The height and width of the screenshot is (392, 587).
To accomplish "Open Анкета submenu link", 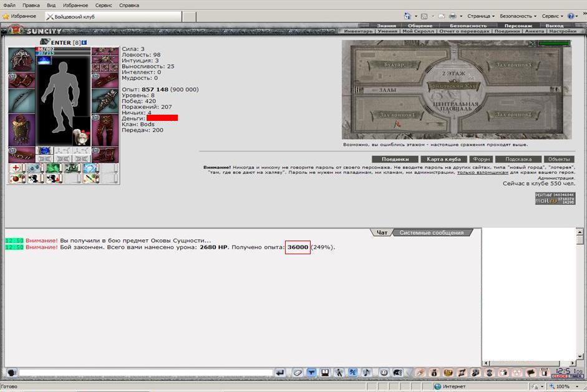I will 534,31.
